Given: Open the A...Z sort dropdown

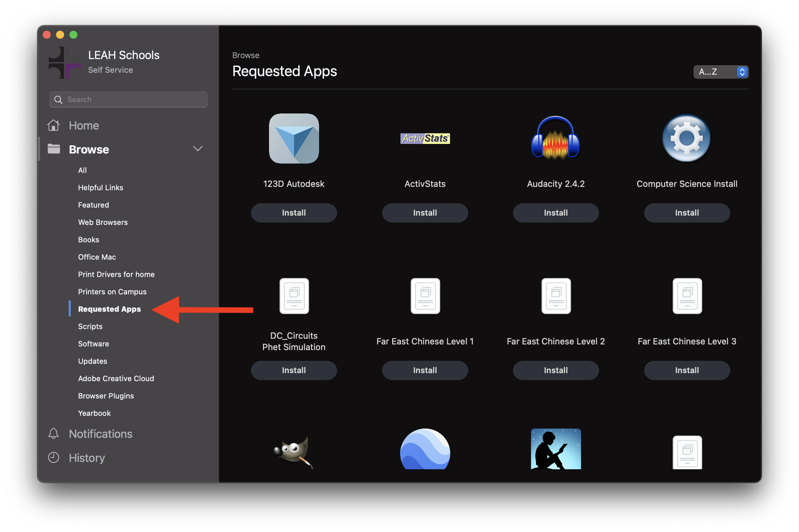Looking at the screenshot, I should tap(721, 71).
